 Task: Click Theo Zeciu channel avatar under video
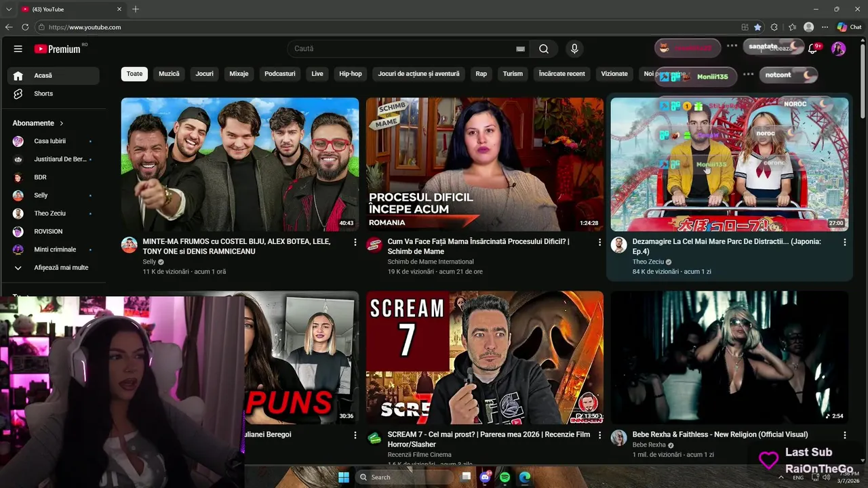pos(618,245)
